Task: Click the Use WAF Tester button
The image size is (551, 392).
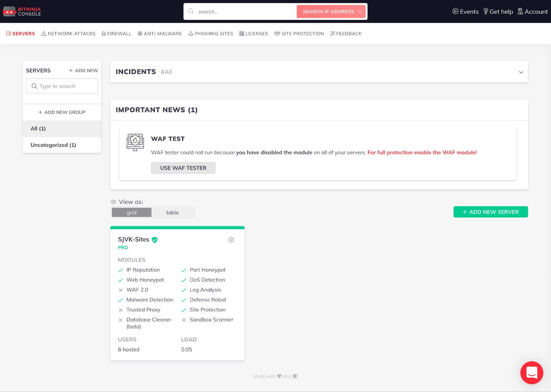Action: click(x=183, y=168)
